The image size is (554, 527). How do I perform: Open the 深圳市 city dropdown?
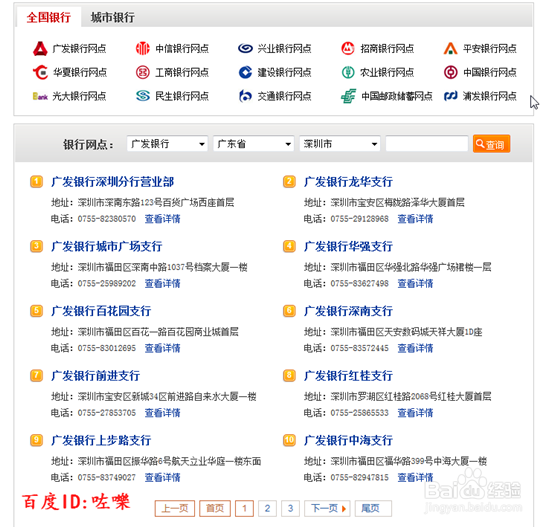pyautogui.click(x=340, y=144)
